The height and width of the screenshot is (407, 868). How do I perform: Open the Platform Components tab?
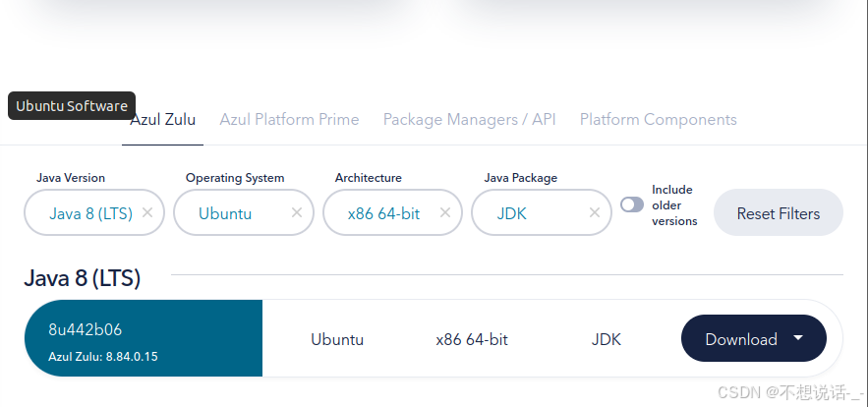pyautogui.click(x=659, y=120)
